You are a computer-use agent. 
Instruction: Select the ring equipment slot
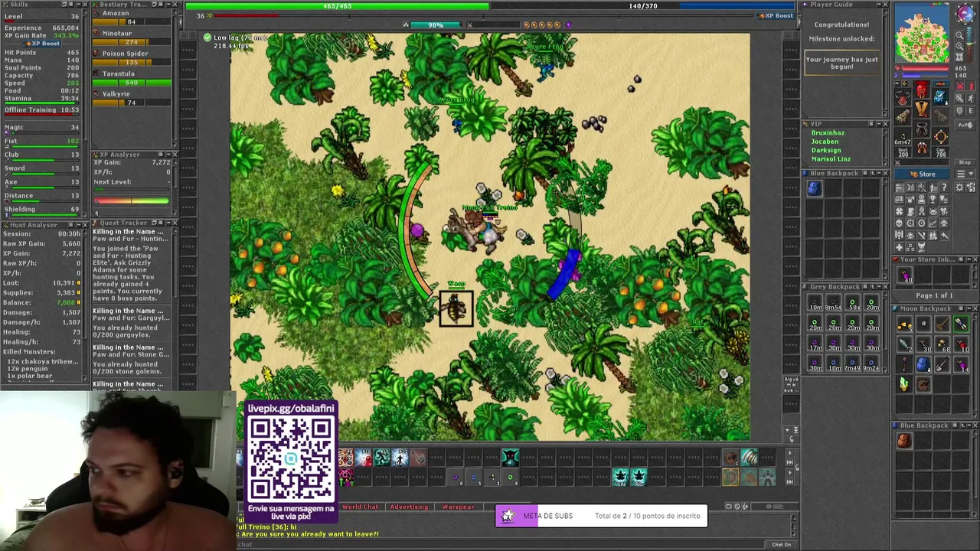tap(903, 136)
